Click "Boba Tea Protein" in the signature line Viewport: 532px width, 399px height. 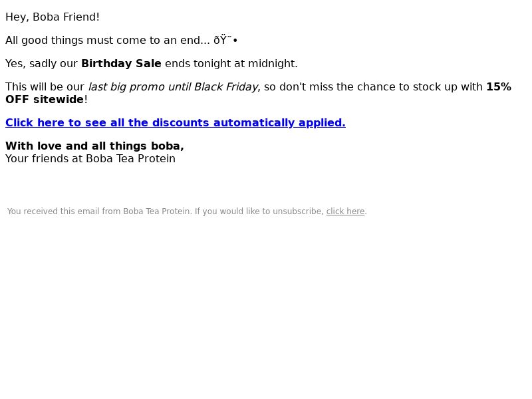[130, 159]
